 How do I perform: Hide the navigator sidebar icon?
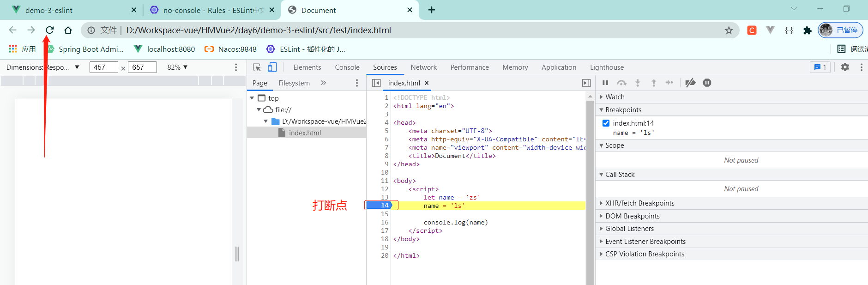pos(376,83)
